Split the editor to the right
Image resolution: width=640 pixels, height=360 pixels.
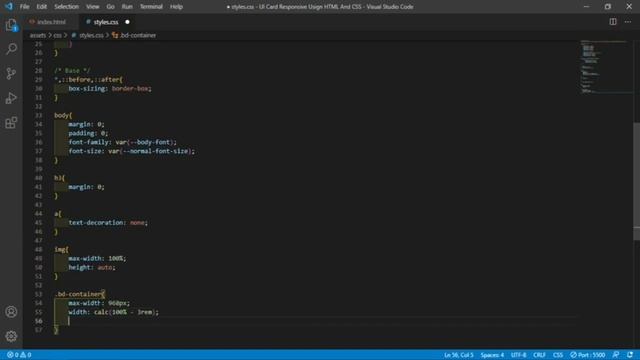point(613,22)
